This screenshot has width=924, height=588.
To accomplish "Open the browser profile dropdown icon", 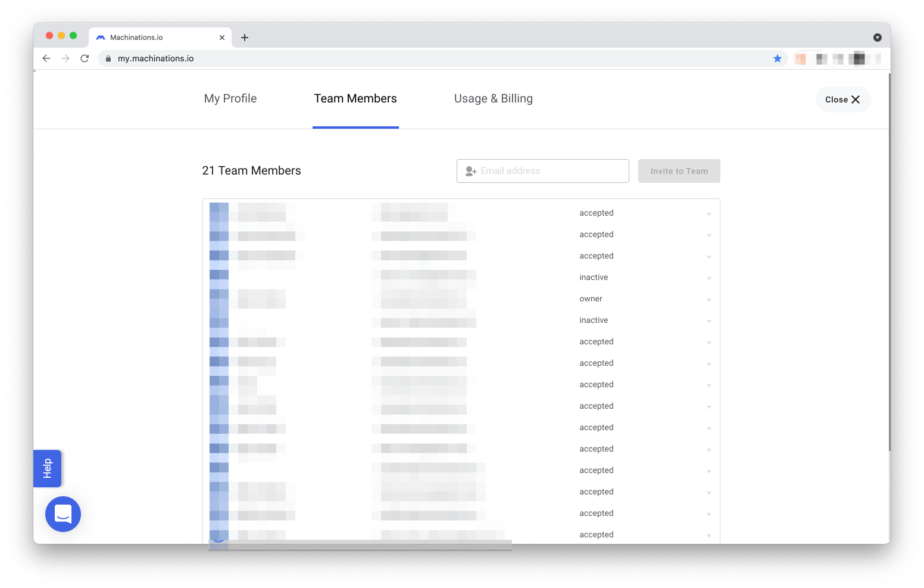I will [x=877, y=38].
